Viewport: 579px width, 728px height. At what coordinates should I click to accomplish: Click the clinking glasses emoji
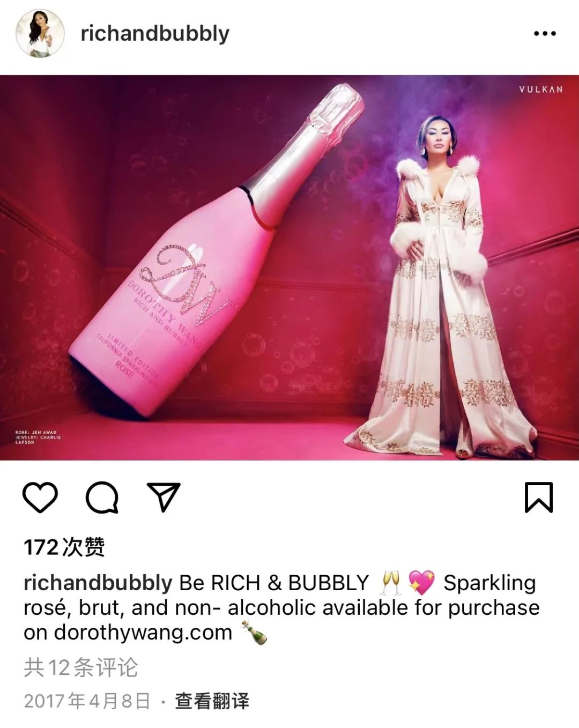coord(391,583)
